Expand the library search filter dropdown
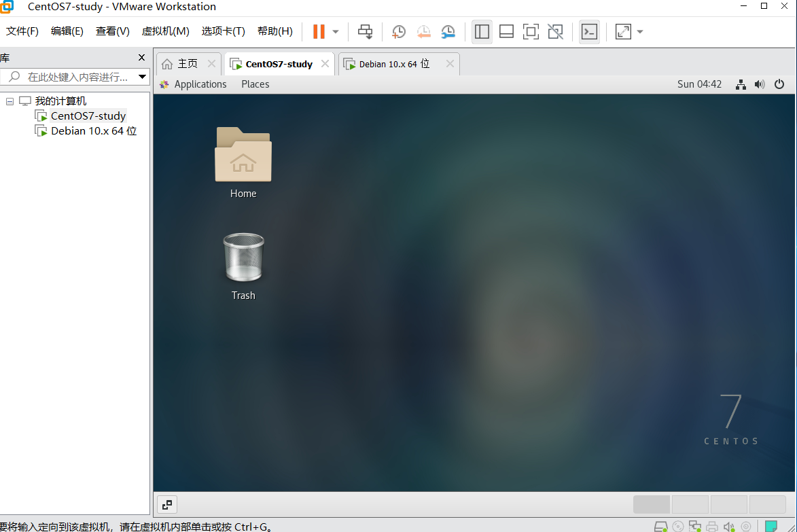 coord(142,77)
